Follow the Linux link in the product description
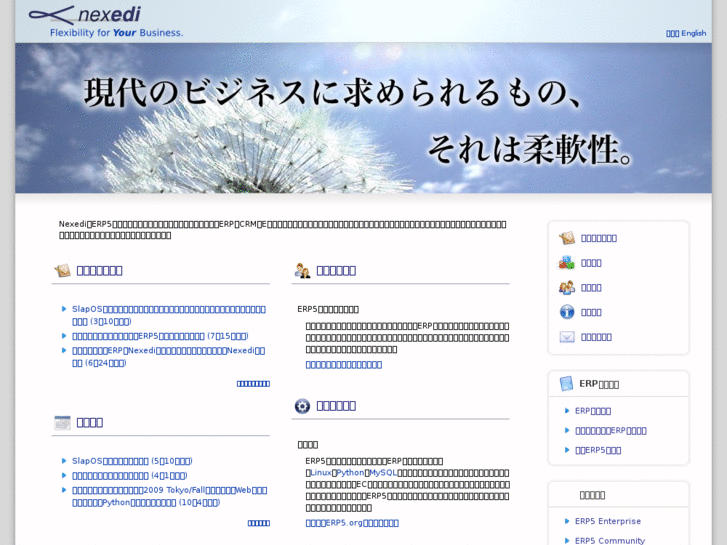The image size is (727, 545). (321, 473)
